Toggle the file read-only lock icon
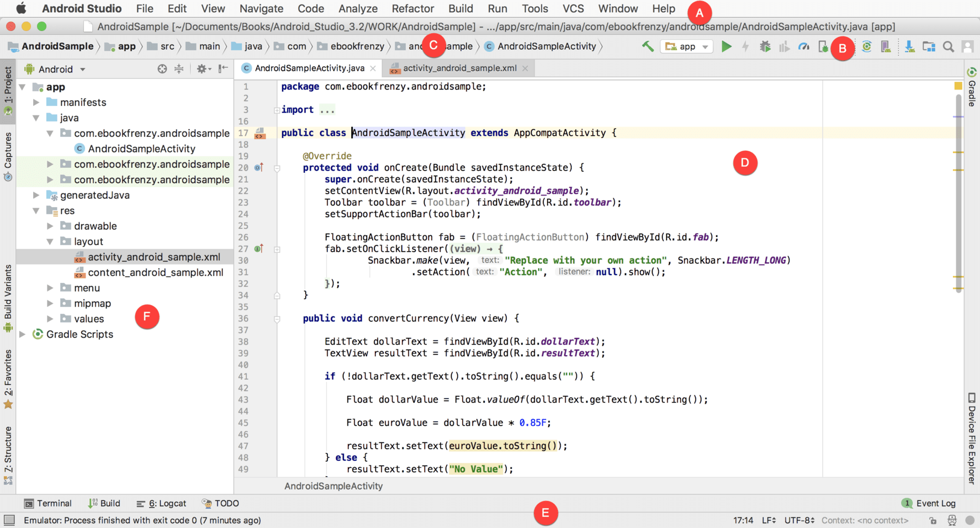 [x=933, y=520]
